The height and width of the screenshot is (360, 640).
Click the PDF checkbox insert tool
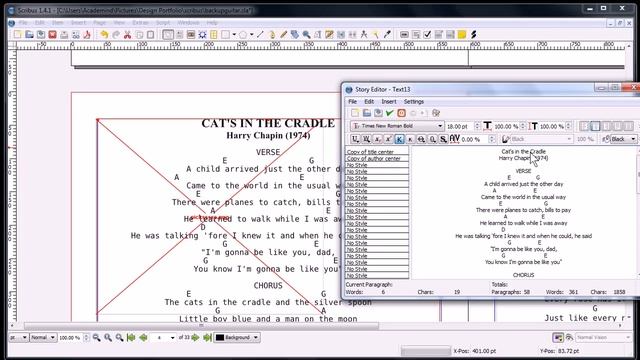click(427, 35)
